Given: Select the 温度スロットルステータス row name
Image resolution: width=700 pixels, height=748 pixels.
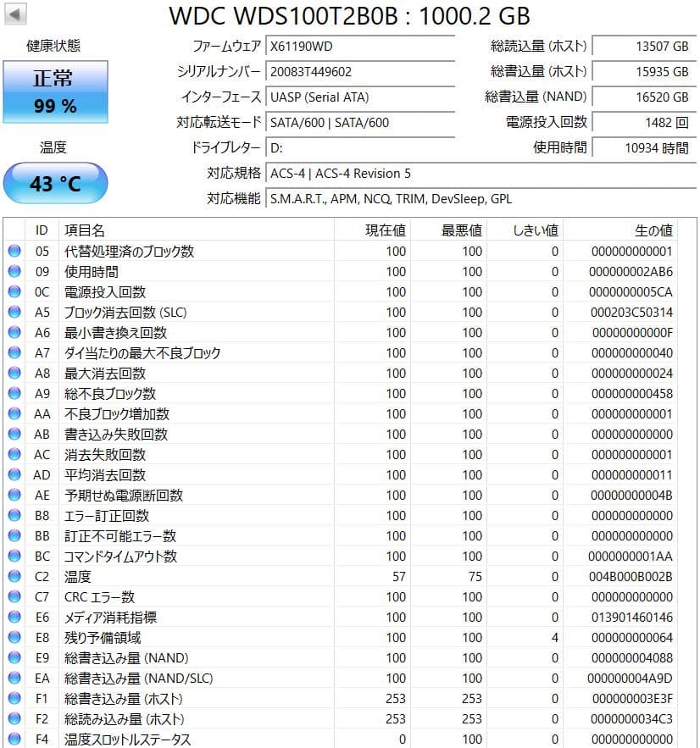Looking at the screenshot, I should point(127,740).
